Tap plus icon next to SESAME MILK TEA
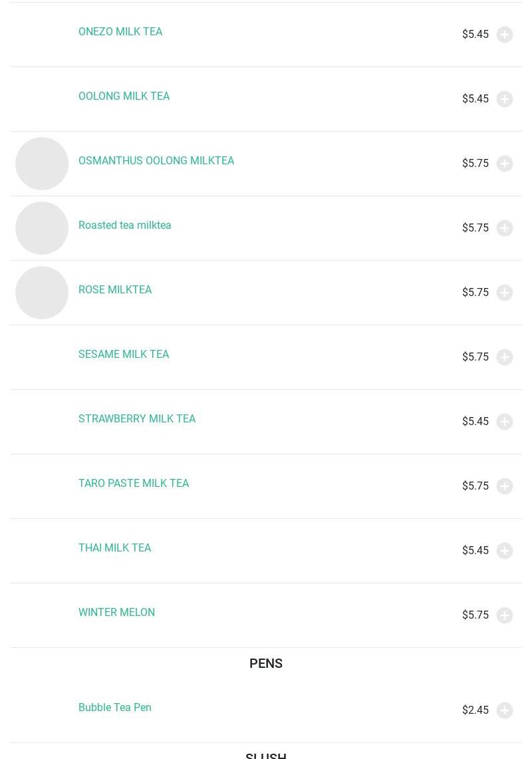This screenshot has width=532, height=759. point(504,357)
